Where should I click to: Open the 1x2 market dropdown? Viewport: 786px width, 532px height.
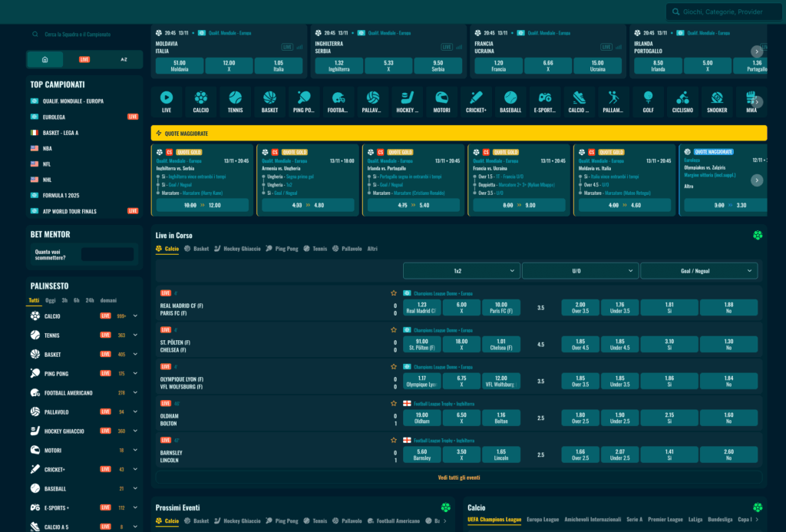[461, 270]
